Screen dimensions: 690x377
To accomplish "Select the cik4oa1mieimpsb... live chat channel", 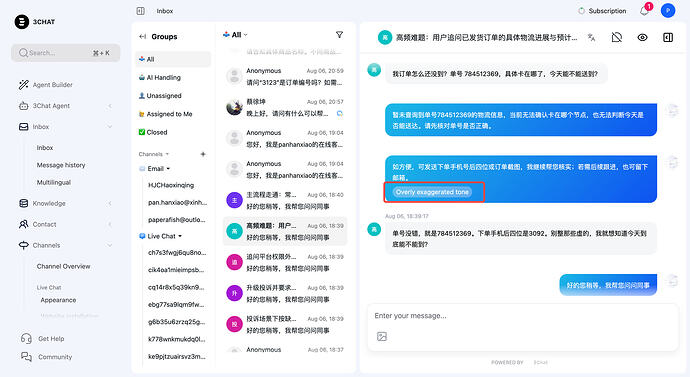I will [176, 270].
